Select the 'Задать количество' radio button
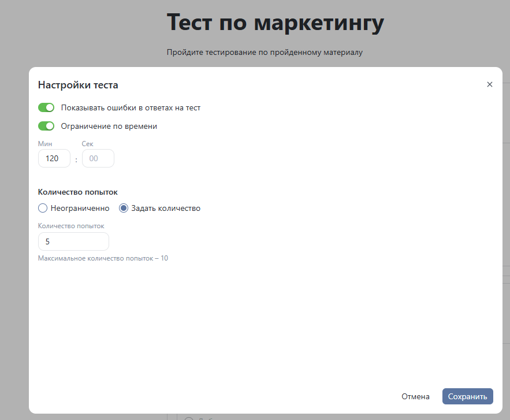 point(123,207)
